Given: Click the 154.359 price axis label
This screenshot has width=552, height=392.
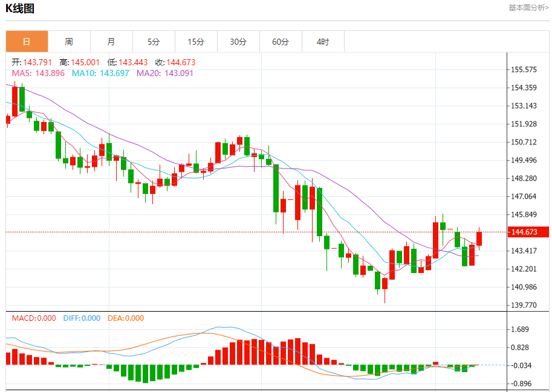Looking at the screenshot, I should click(524, 88).
